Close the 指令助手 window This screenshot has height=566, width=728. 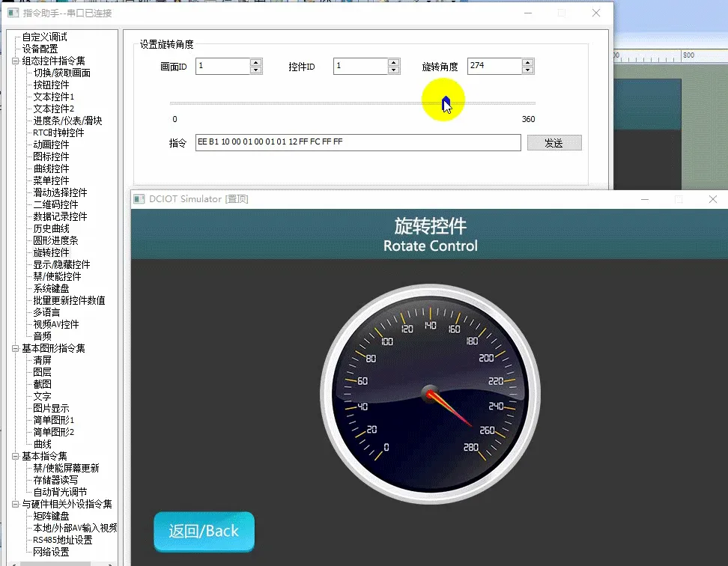(x=596, y=13)
